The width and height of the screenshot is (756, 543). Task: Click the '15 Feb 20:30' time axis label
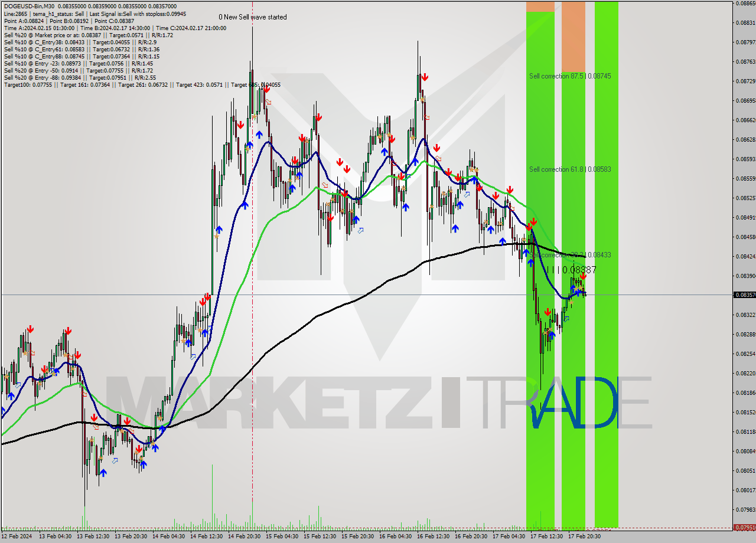pyautogui.click(x=359, y=537)
